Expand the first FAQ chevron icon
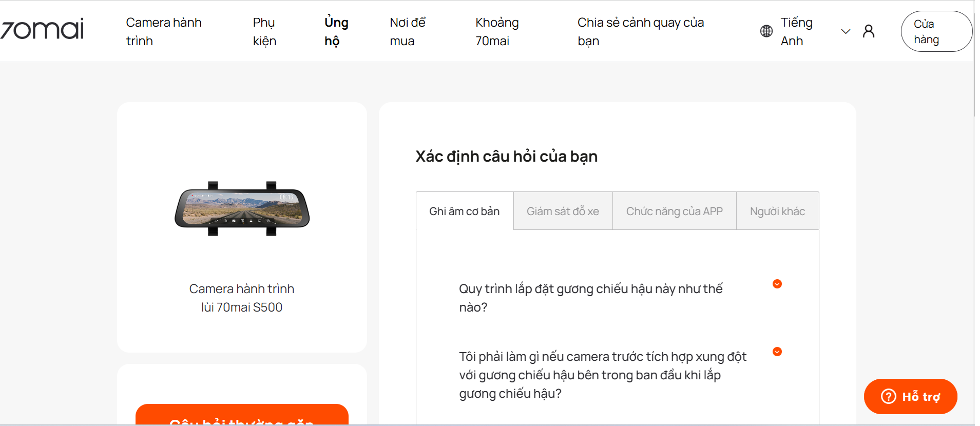980x426 pixels. pyautogui.click(x=777, y=284)
